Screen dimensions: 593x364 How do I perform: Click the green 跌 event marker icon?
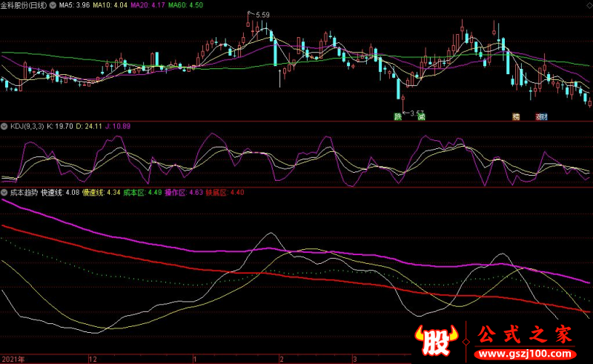397,116
